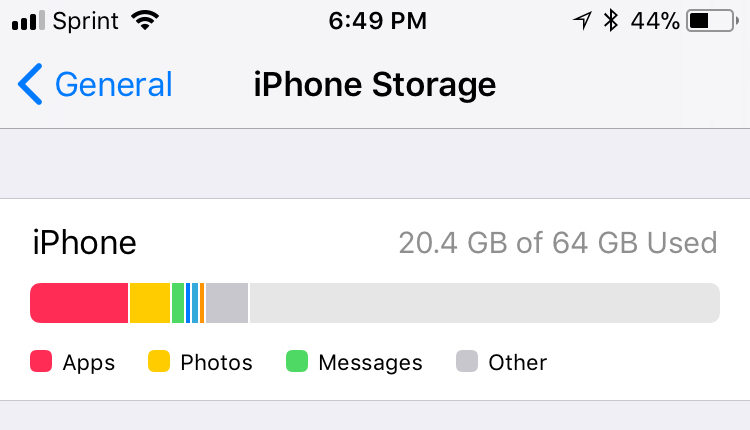The image size is (750, 430).
Task: Go back to General settings
Action: tap(95, 84)
